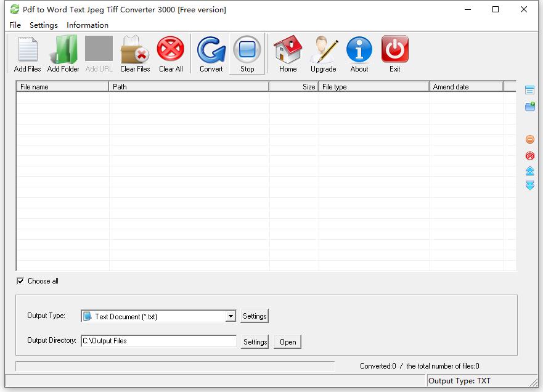Image resolution: width=543 pixels, height=392 pixels.
Task: Uncheck the Choose all checkbox
Action: [x=20, y=281]
